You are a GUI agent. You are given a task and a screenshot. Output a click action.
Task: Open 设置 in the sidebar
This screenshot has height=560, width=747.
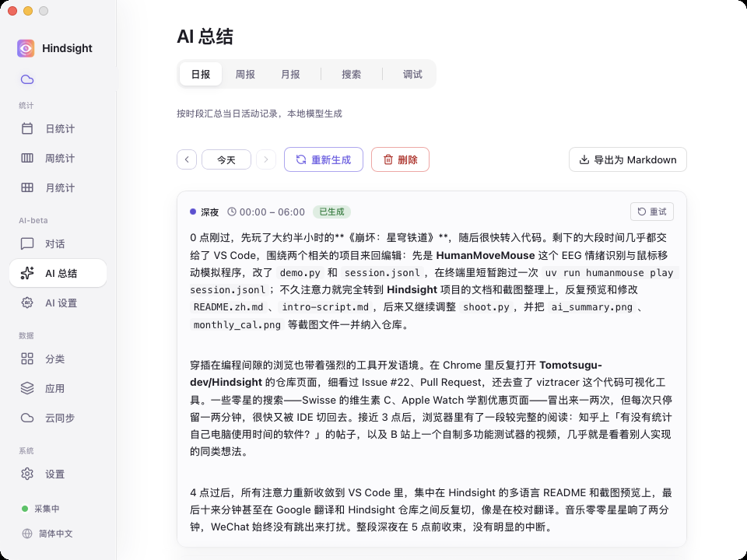58,474
